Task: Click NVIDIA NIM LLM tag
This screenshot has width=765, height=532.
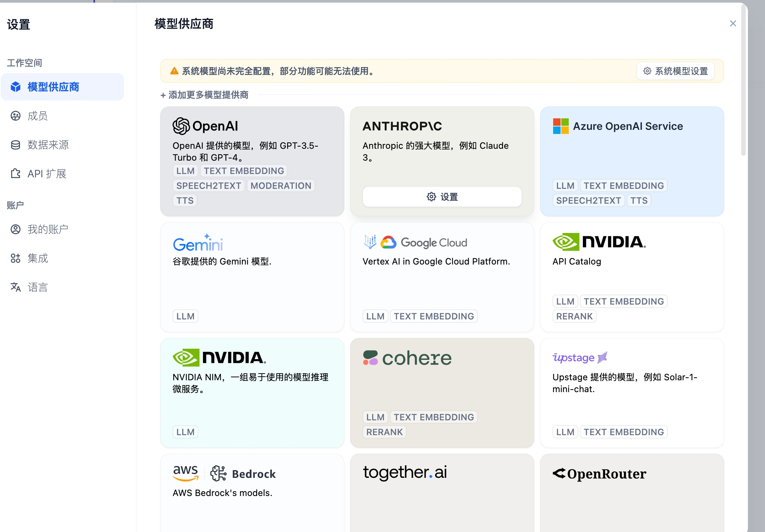Action: (185, 432)
